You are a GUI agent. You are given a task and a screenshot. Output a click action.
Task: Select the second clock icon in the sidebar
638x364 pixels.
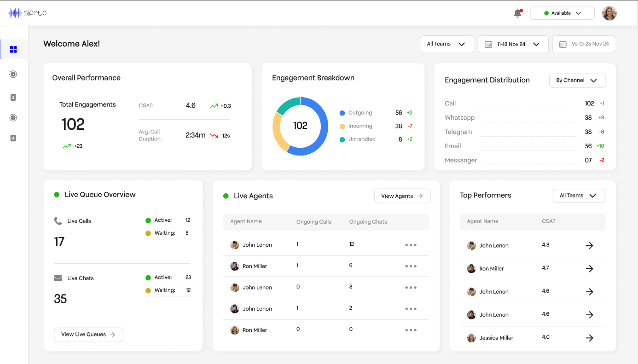pyautogui.click(x=14, y=117)
